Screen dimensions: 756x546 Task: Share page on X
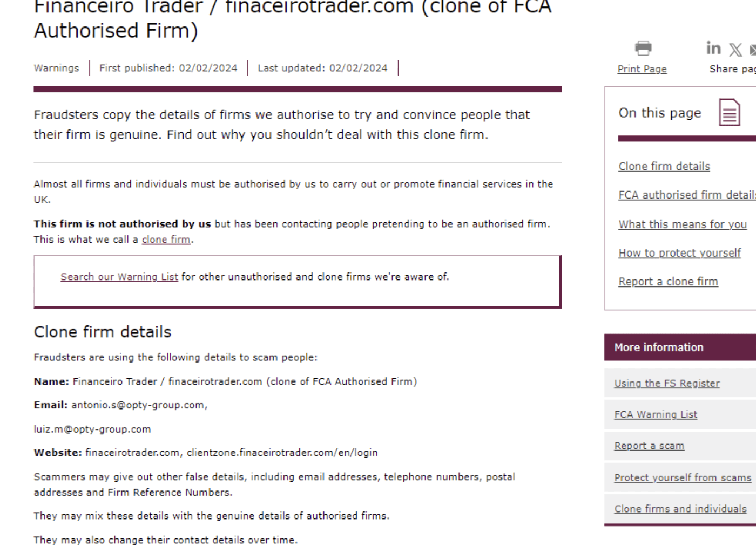(735, 50)
